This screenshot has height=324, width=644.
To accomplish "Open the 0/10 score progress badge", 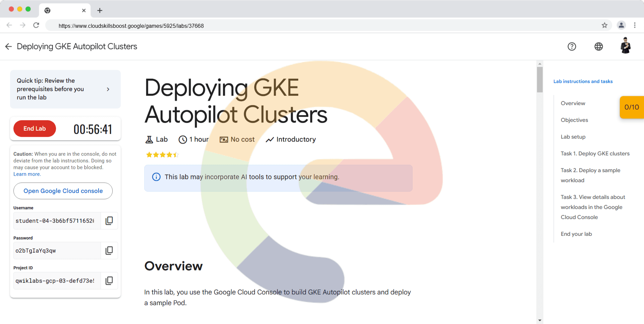I will click(x=632, y=107).
